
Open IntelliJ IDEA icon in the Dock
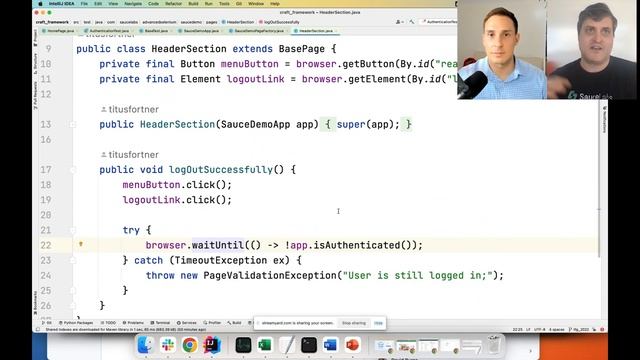(211, 345)
